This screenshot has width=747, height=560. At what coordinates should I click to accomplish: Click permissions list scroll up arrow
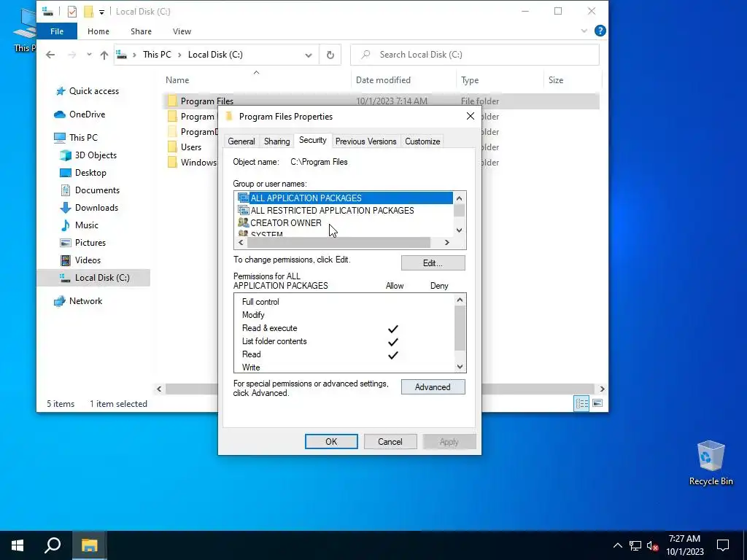(x=460, y=300)
